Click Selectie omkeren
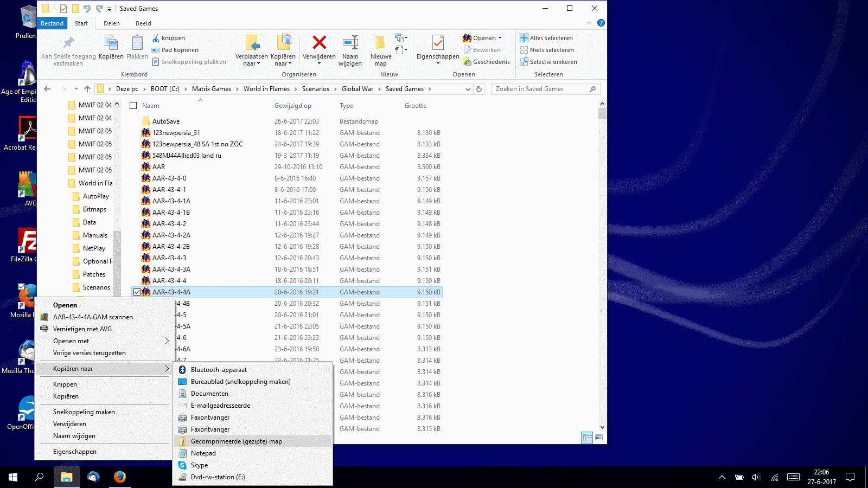Viewport: 868px width, 488px height. pos(548,62)
